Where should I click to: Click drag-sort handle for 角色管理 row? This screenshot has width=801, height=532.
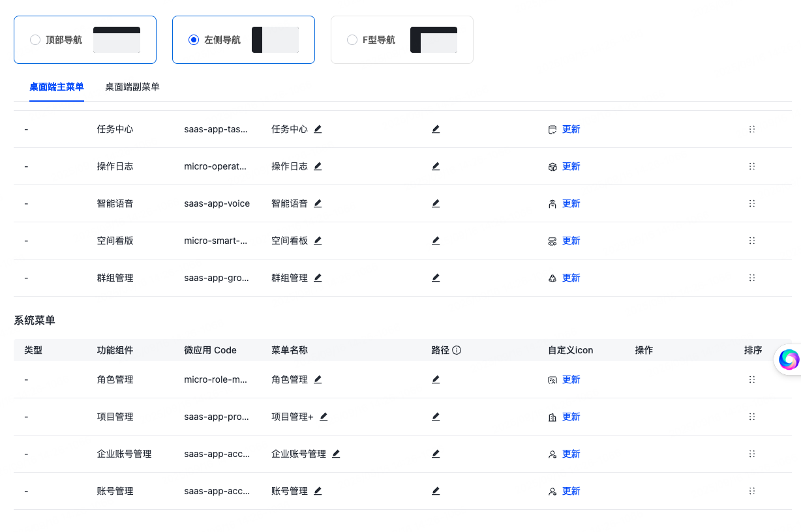click(x=752, y=379)
